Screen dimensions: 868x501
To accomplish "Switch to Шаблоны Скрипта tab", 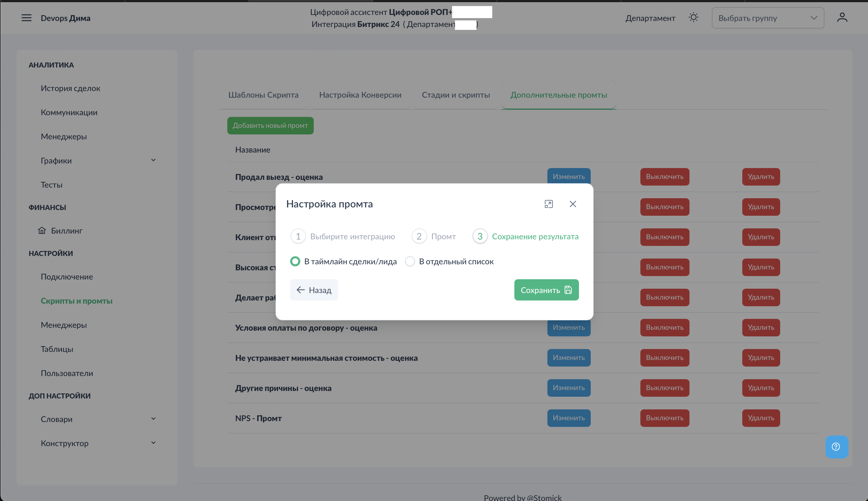I will point(263,95).
